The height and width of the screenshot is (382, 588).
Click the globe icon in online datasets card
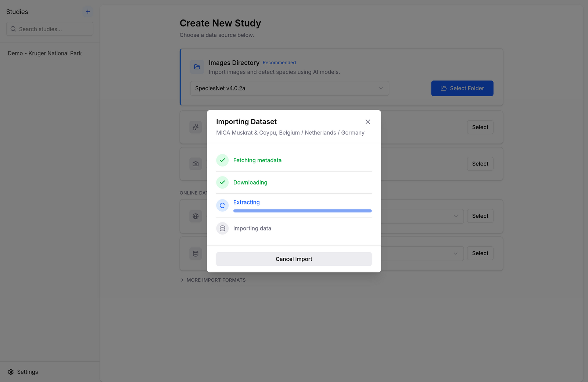click(196, 216)
